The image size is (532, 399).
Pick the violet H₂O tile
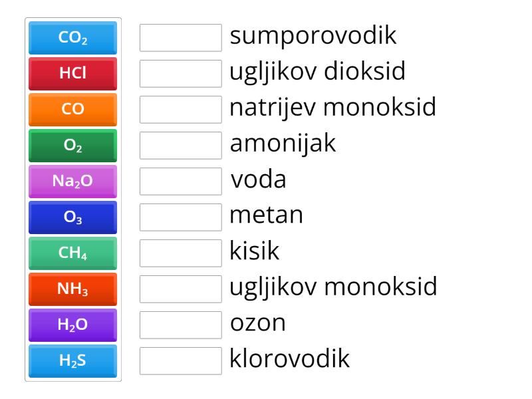(73, 325)
